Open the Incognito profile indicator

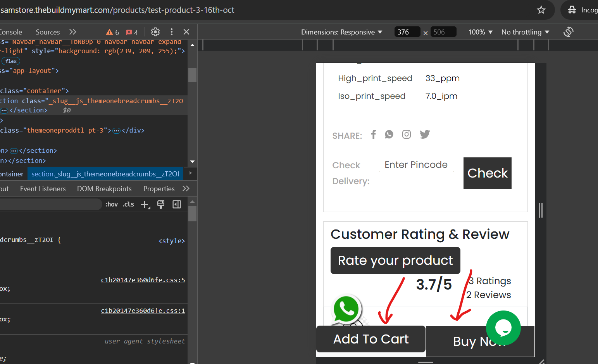[582, 10]
